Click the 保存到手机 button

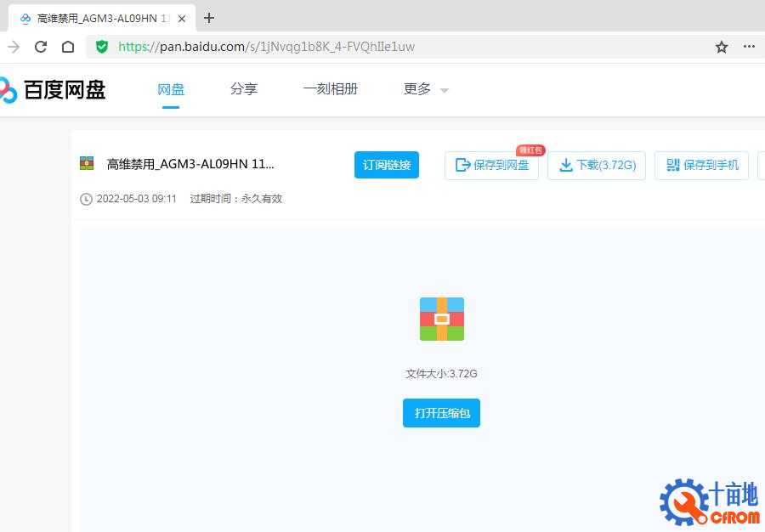[x=702, y=166]
